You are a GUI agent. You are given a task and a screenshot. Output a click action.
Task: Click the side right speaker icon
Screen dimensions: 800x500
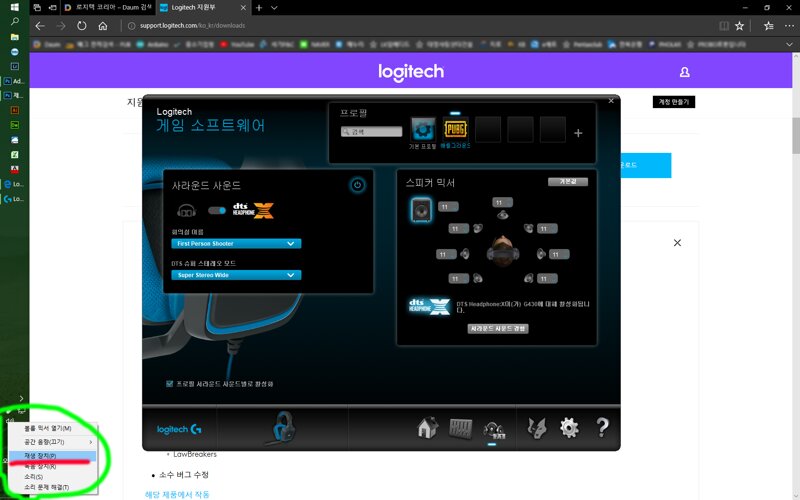pyautogui.click(x=541, y=254)
